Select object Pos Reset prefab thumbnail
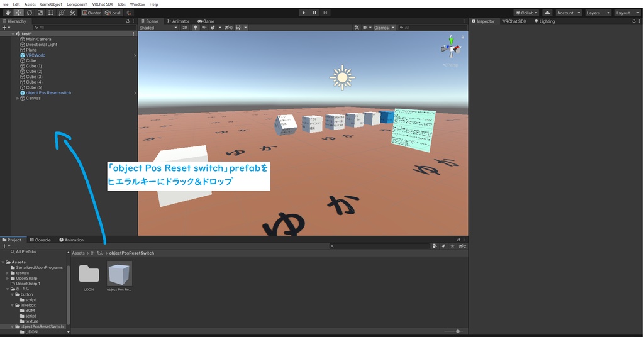Viewport: 644px width, 337px height. (119, 277)
